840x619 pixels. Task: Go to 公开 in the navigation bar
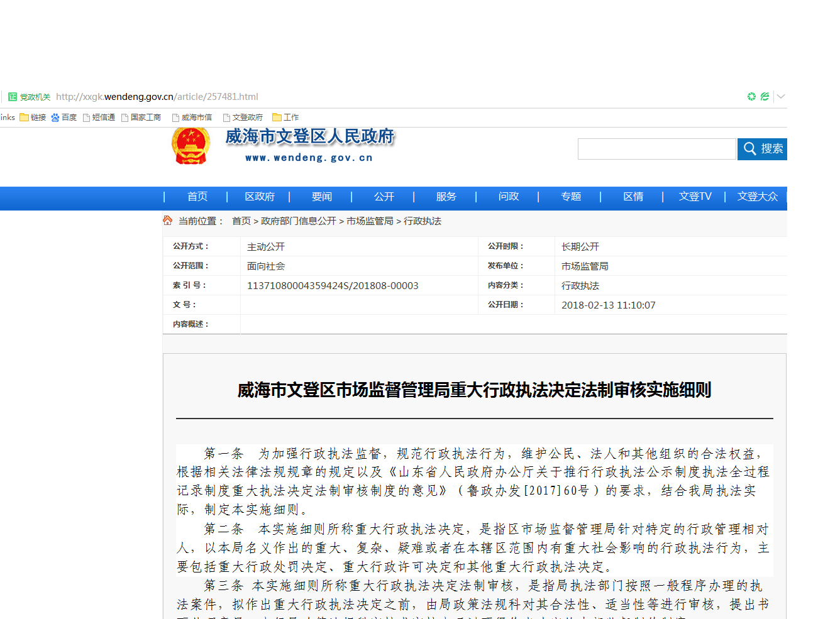point(384,197)
